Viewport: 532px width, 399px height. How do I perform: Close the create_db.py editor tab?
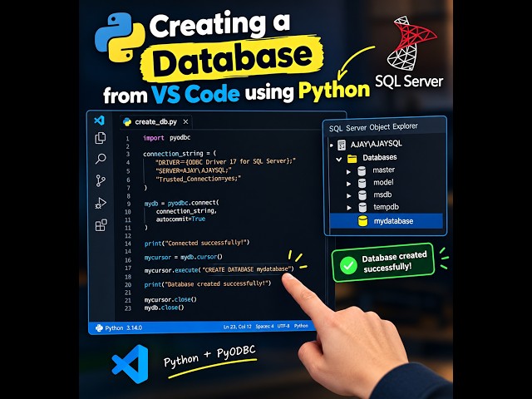click(x=185, y=122)
